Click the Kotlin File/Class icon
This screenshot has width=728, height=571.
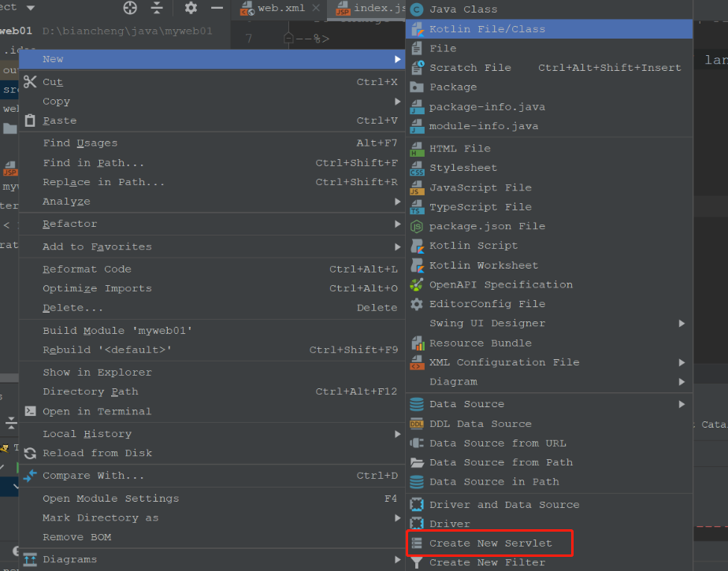[417, 29]
